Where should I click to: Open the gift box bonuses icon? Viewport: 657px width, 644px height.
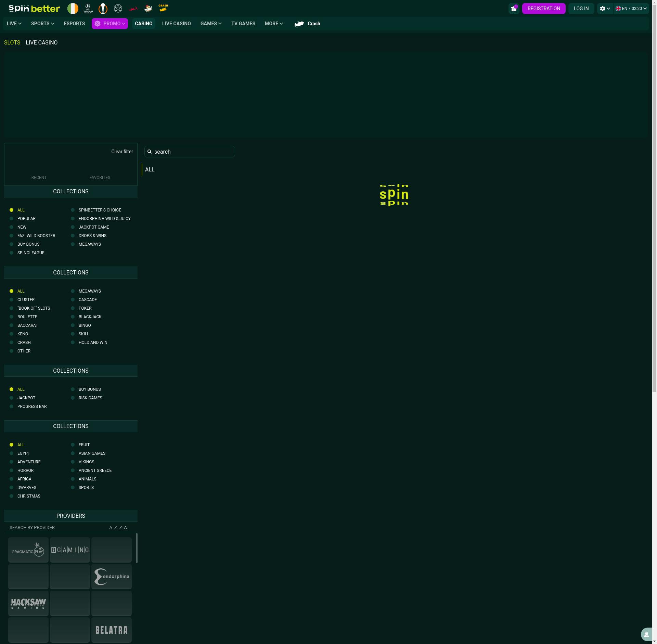(x=514, y=9)
